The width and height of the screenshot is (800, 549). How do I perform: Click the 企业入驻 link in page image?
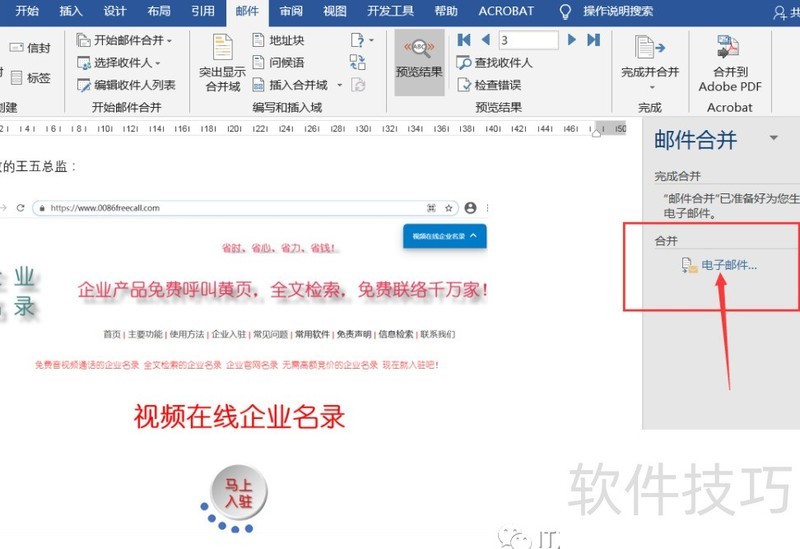click(229, 334)
